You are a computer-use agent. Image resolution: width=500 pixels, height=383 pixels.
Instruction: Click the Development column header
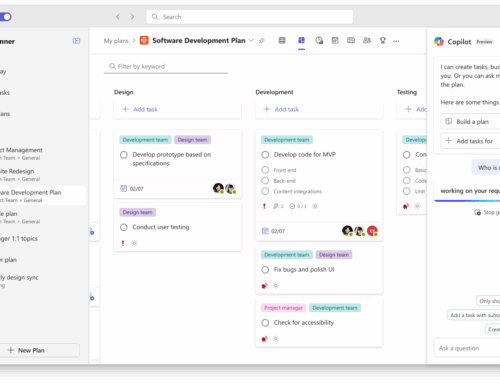[x=274, y=92]
